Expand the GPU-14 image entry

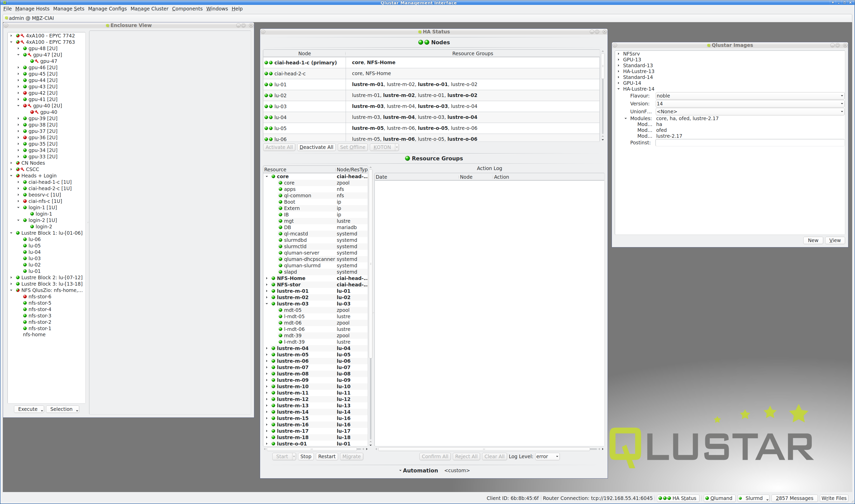tap(619, 83)
